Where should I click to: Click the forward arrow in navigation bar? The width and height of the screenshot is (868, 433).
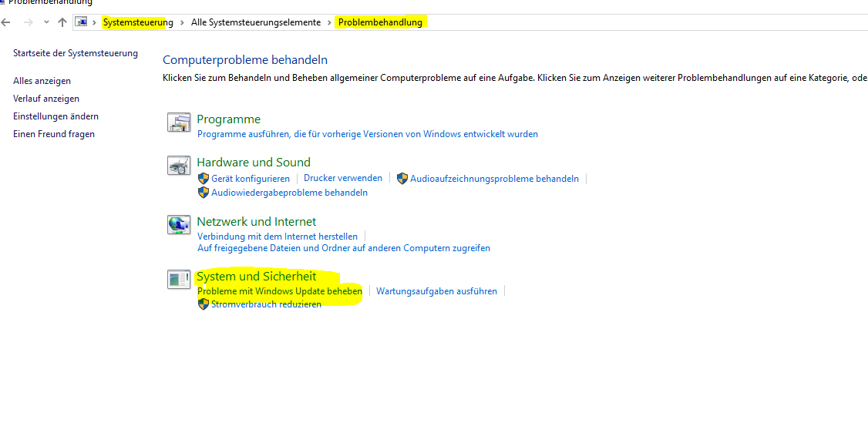click(x=29, y=22)
